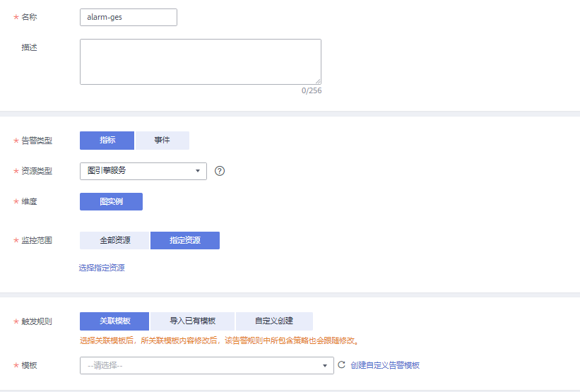The width and height of the screenshot is (580, 392).
Task: Click the 名称 label
Action: tap(29, 17)
